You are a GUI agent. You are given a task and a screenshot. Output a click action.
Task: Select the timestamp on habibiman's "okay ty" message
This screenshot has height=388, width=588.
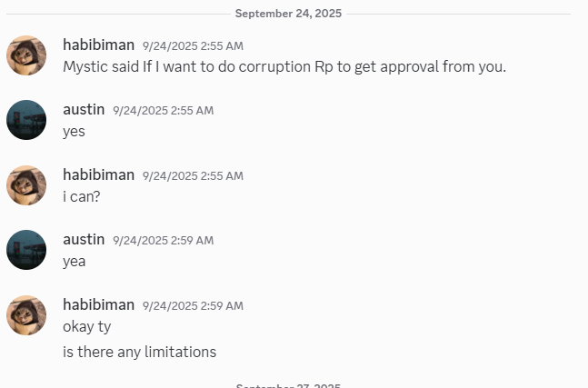193,305
